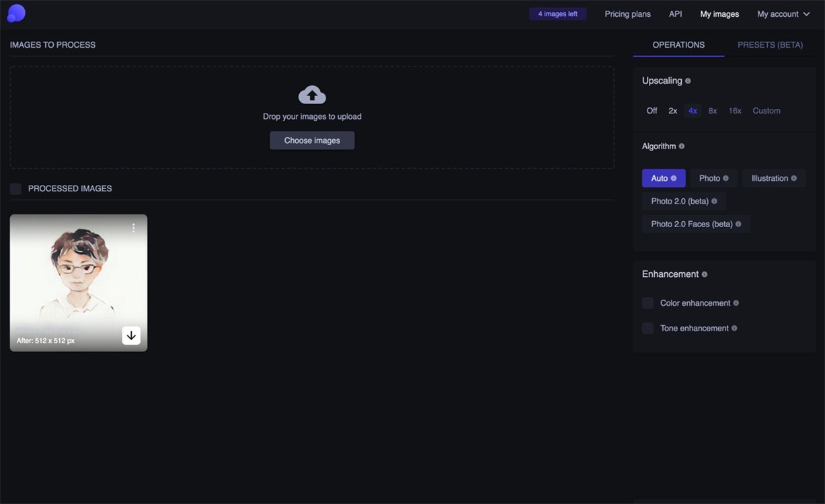Image resolution: width=825 pixels, height=504 pixels.
Task: Click the info icon beside Algorithm label
Action: (682, 146)
